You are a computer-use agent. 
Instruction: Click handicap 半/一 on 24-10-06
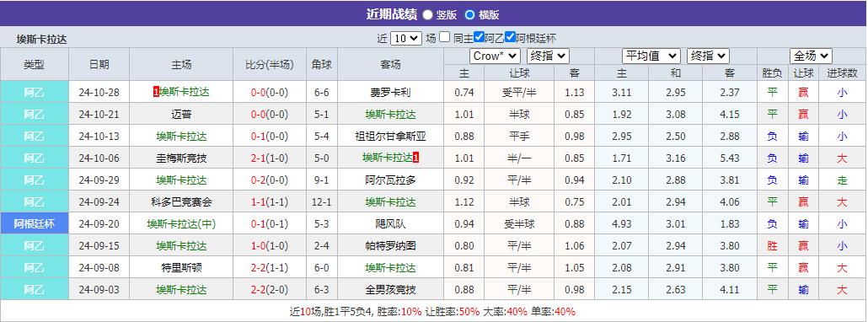(x=519, y=158)
